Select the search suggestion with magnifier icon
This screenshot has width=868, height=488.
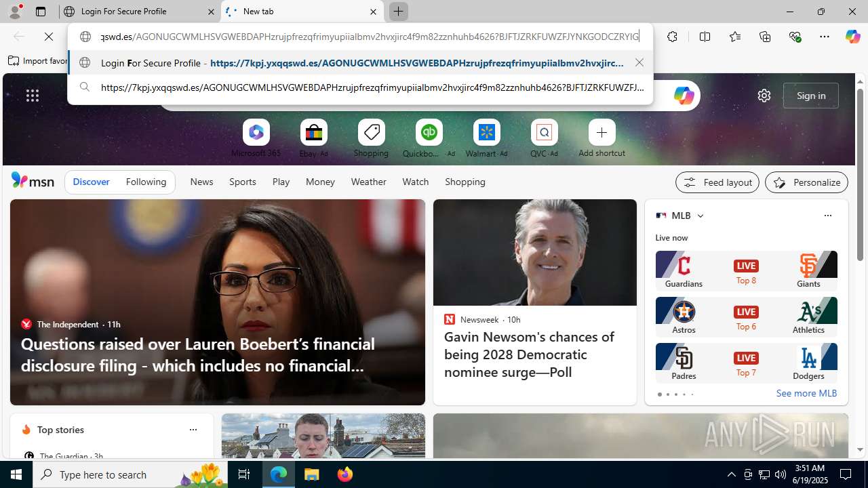[360, 87]
